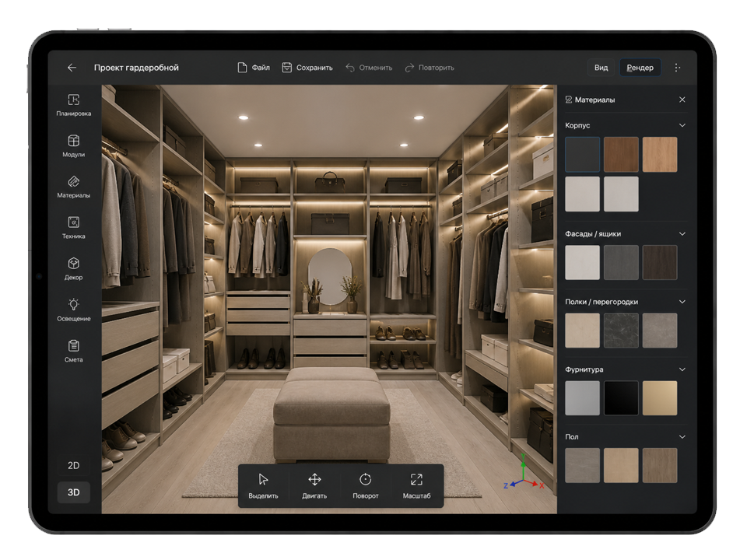Collapse the Корпус materials section
Screen dimensions: 747x560
point(682,125)
